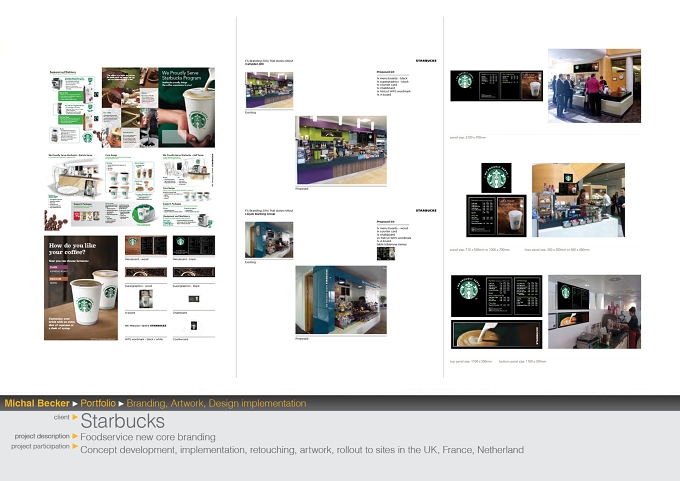Open the small existing purple counter photo
This screenshot has width=680, height=481.
click(x=269, y=90)
